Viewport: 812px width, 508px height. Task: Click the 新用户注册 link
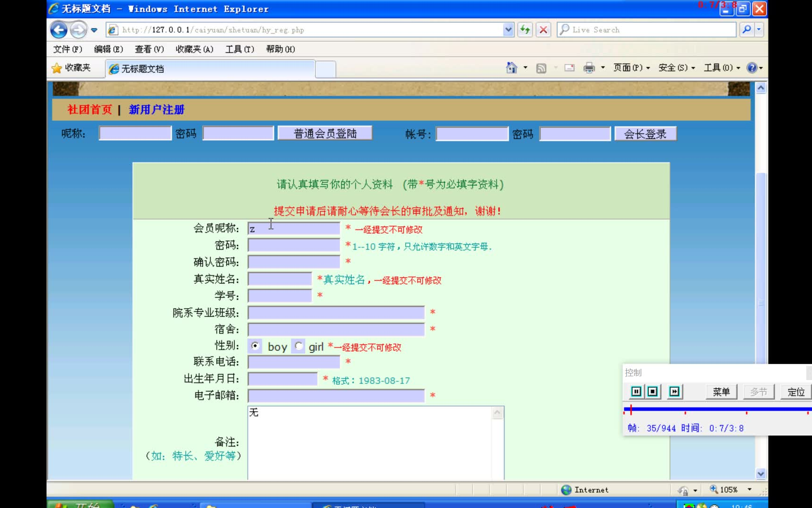(156, 110)
